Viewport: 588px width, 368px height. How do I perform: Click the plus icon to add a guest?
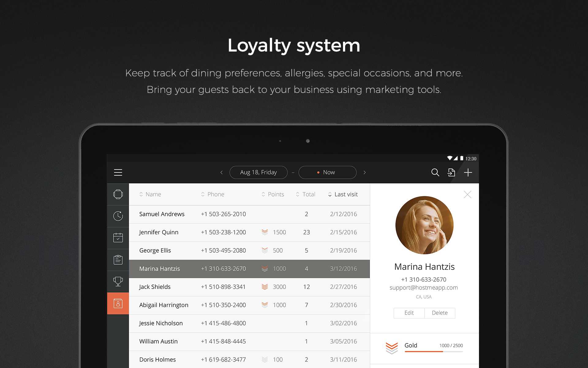click(x=468, y=172)
